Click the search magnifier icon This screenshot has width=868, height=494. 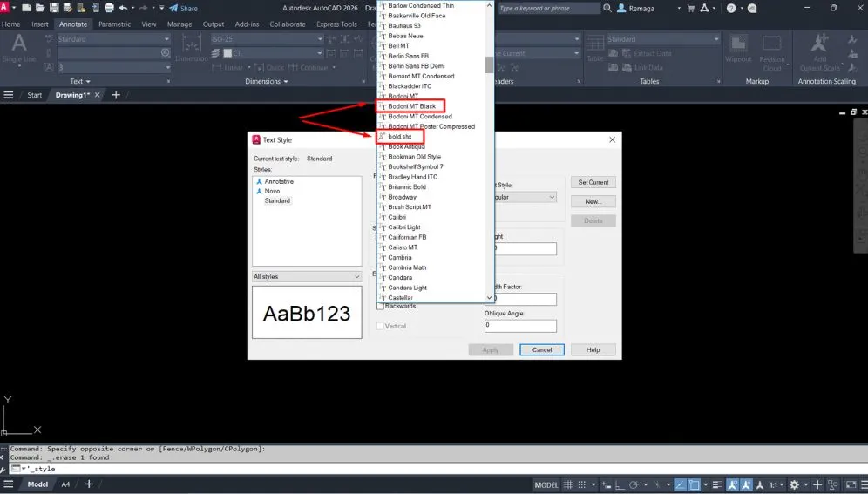pos(607,9)
